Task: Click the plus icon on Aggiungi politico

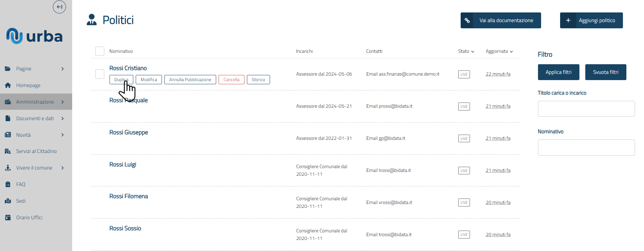Action: [568, 20]
